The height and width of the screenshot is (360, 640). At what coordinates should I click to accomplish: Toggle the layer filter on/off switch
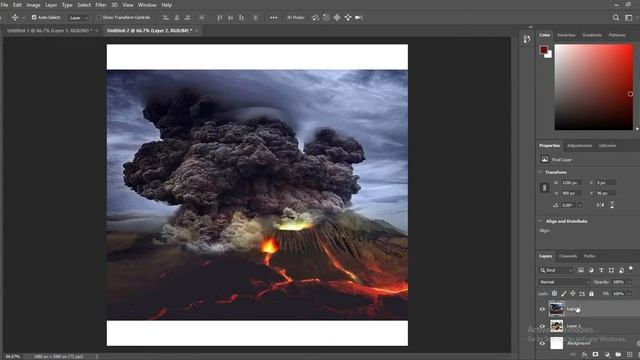631,269
